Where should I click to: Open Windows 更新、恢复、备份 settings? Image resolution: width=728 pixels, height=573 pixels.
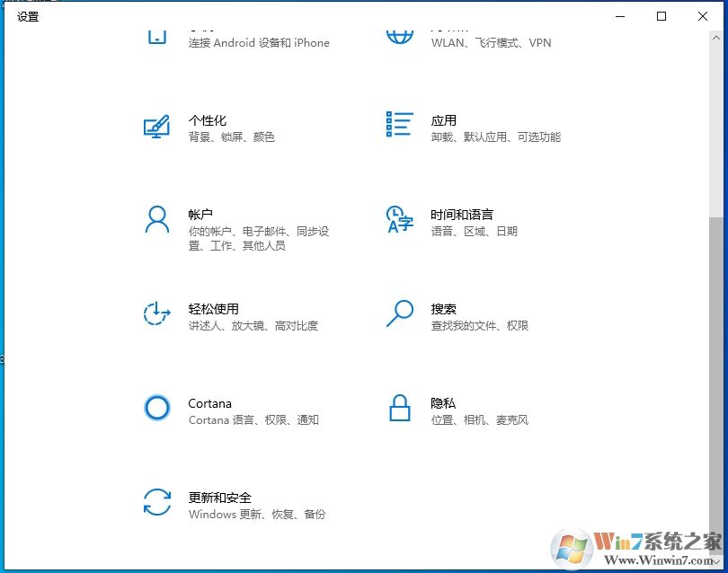coord(257,515)
